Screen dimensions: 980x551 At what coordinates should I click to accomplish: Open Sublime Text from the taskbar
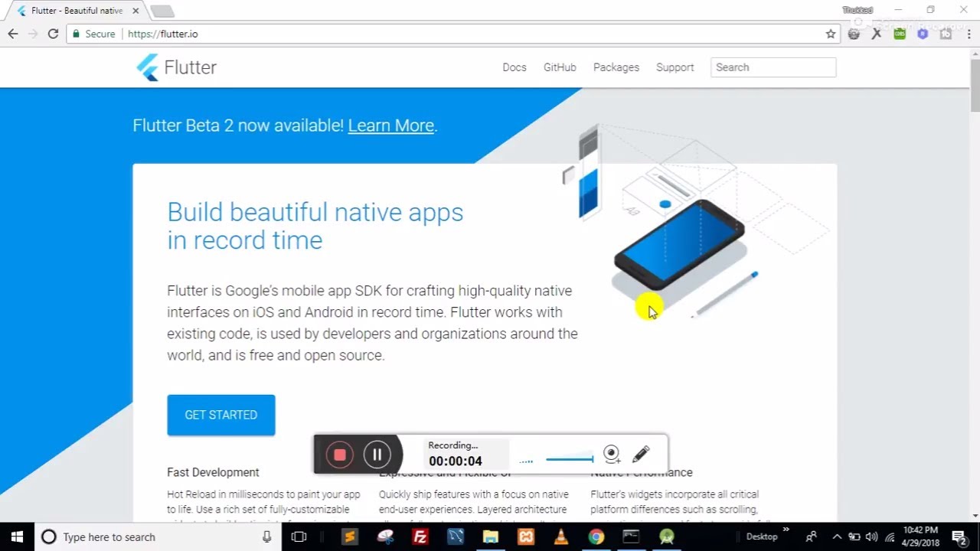(x=349, y=536)
